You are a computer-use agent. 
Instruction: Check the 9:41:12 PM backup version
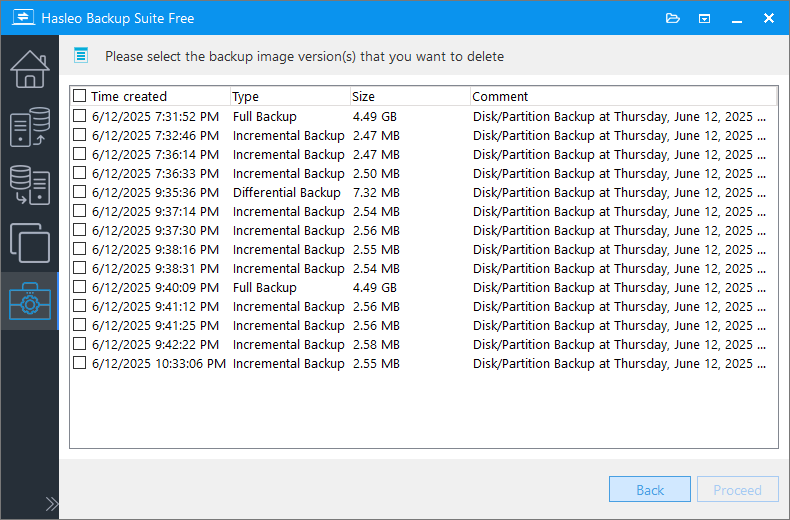pos(80,306)
